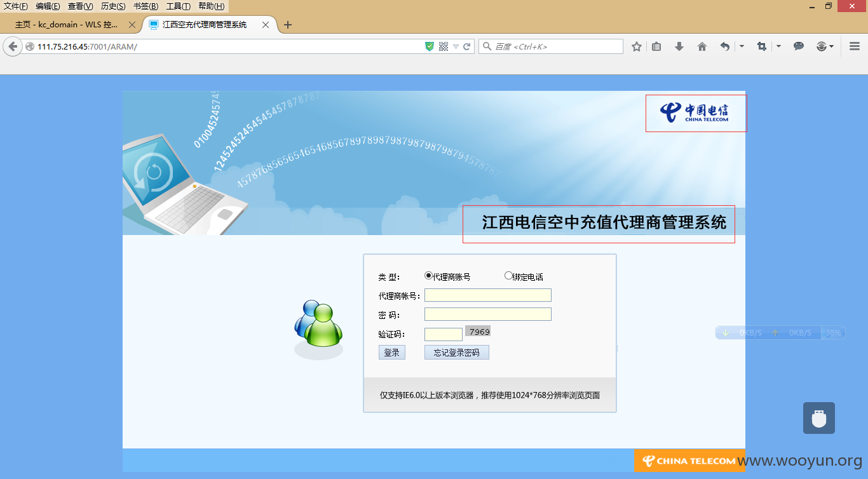Click the 38% usage indicator
Screen dimensions: 868x479
(x=833, y=333)
